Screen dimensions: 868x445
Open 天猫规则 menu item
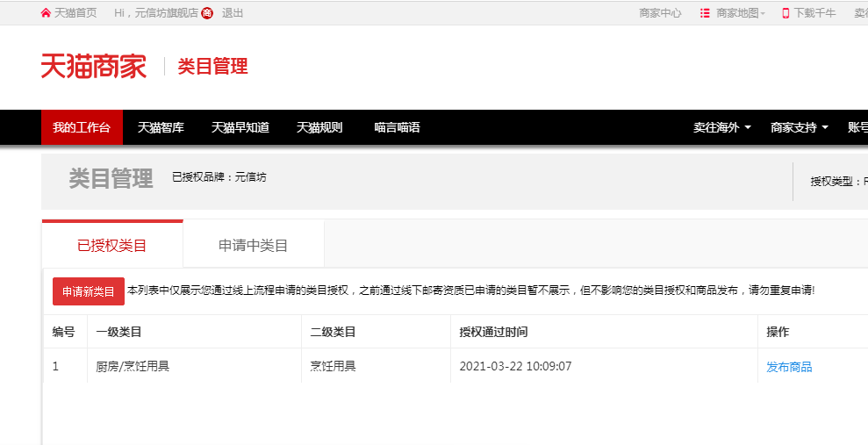pos(319,127)
